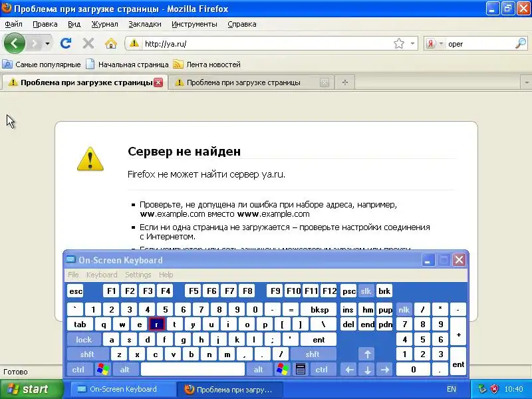The image size is (532, 399).
Task: Click the bksp key on keyboard
Action: click(x=319, y=309)
